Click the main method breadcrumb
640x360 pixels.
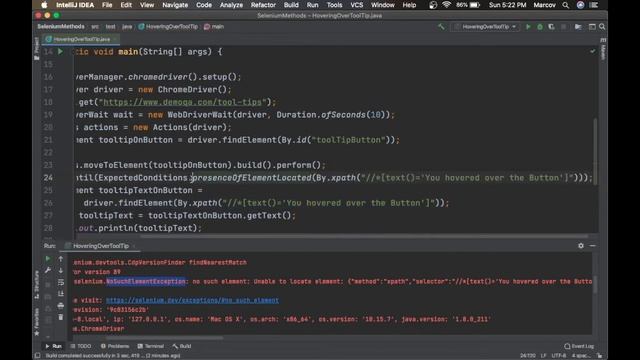coord(214,27)
